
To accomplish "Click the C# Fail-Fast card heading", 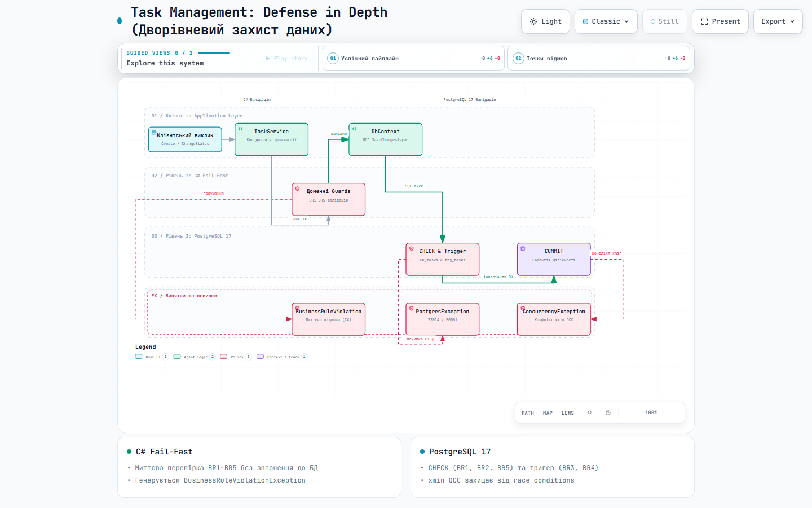I will 164,452.
